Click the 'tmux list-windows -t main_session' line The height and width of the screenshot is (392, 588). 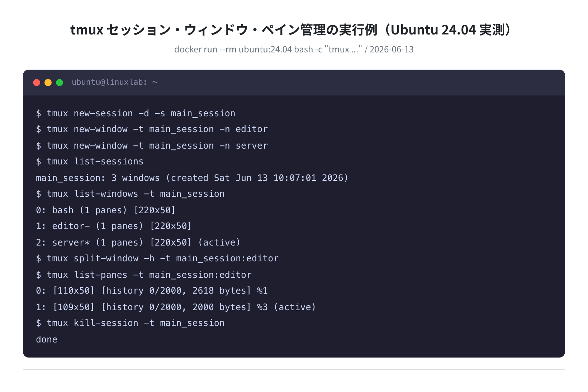(130, 194)
